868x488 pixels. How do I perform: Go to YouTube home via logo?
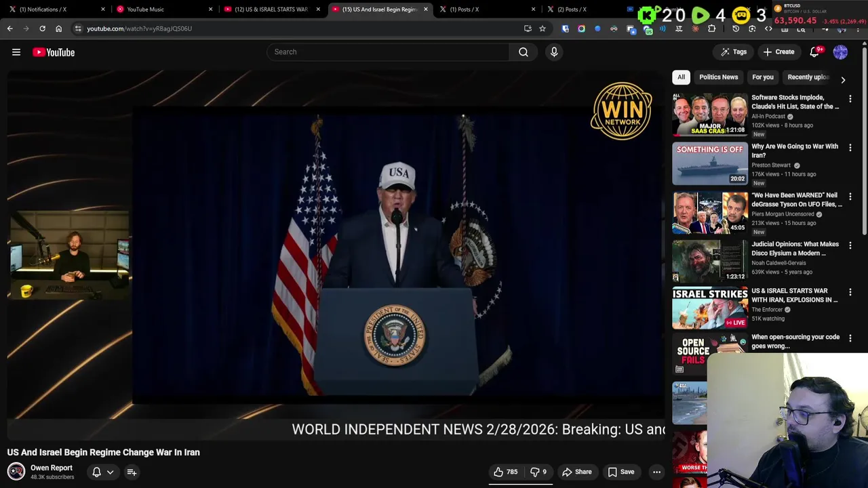point(54,52)
